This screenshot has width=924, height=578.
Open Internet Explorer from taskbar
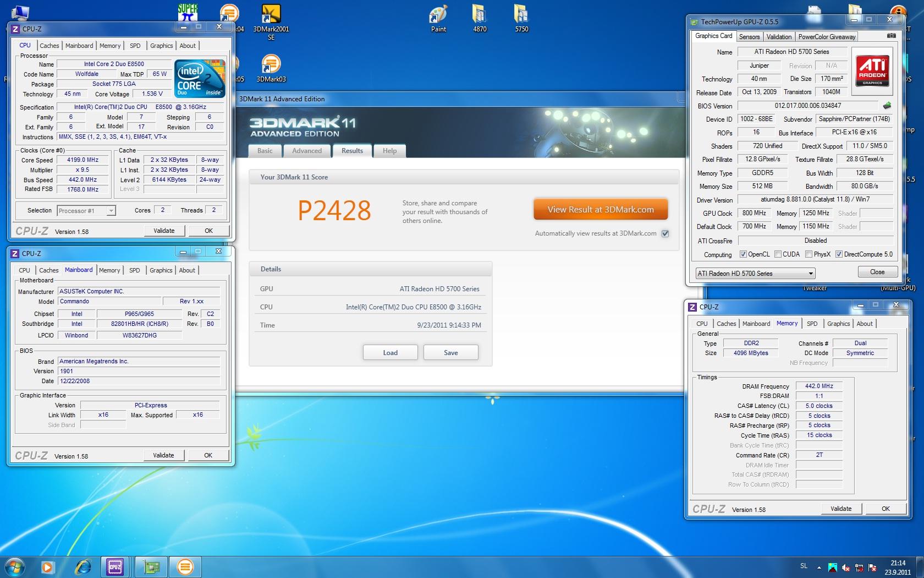82,566
